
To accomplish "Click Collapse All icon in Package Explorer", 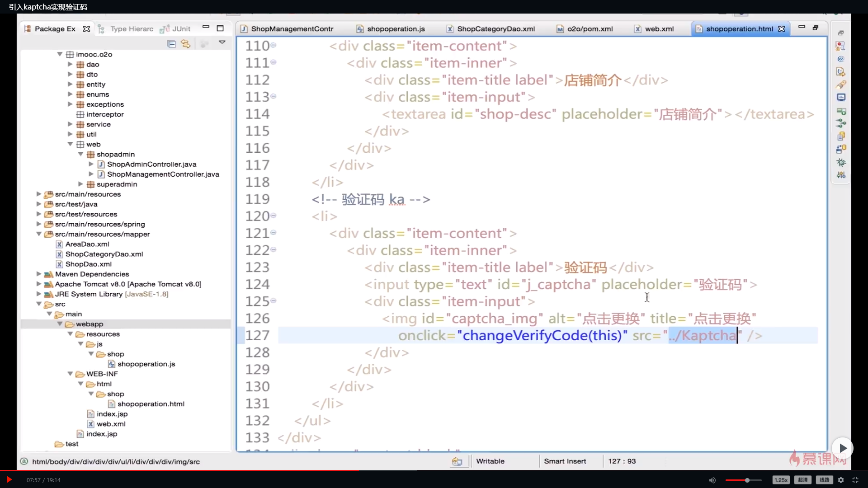I will [171, 44].
